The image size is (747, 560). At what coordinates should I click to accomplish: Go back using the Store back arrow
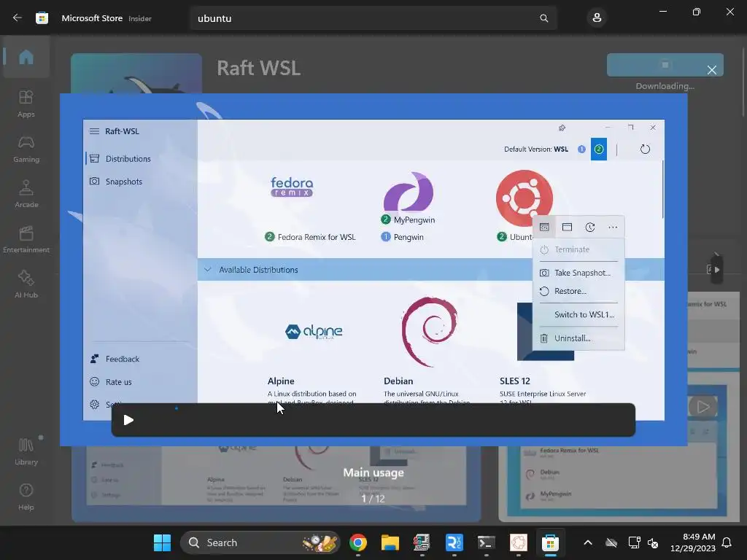coord(18,18)
